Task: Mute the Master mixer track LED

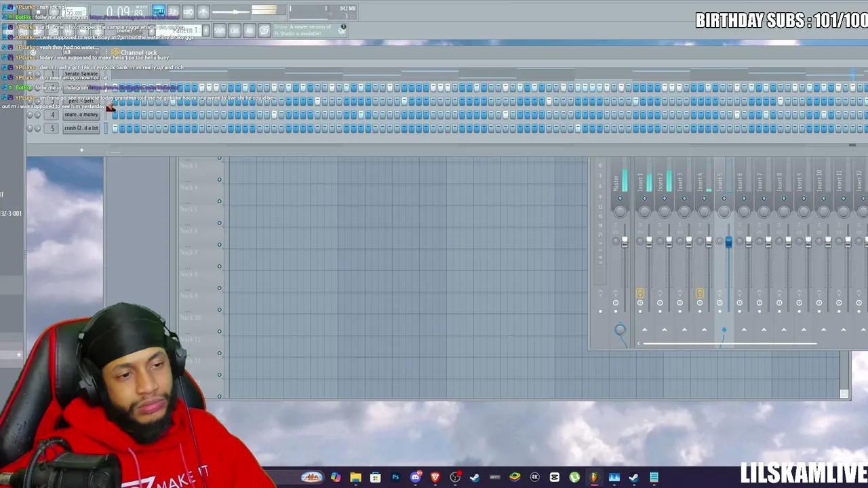Action: tap(620, 198)
